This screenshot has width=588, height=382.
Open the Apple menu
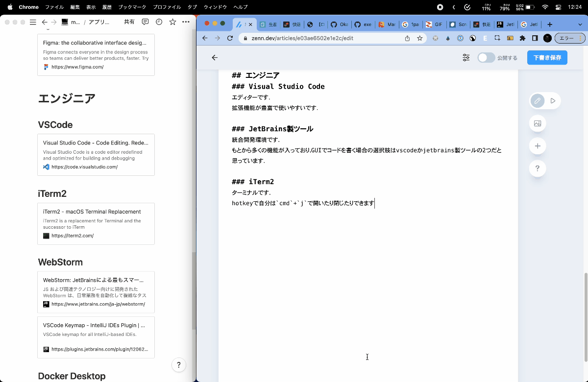point(9,7)
